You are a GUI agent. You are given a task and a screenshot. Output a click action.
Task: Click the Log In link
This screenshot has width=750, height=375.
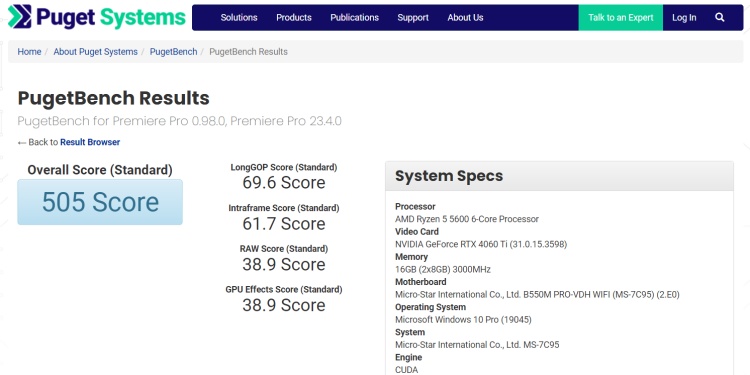[684, 18]
